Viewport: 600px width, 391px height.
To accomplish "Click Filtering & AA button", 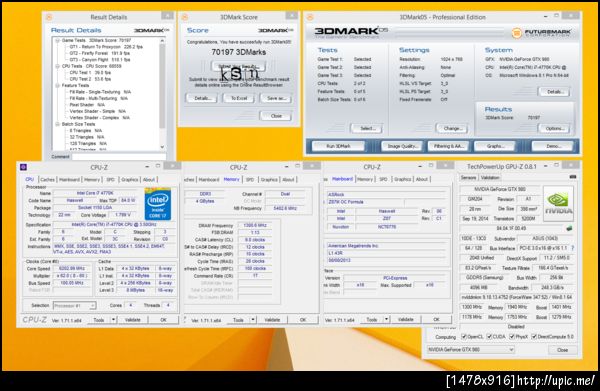I will coord(448,146).
